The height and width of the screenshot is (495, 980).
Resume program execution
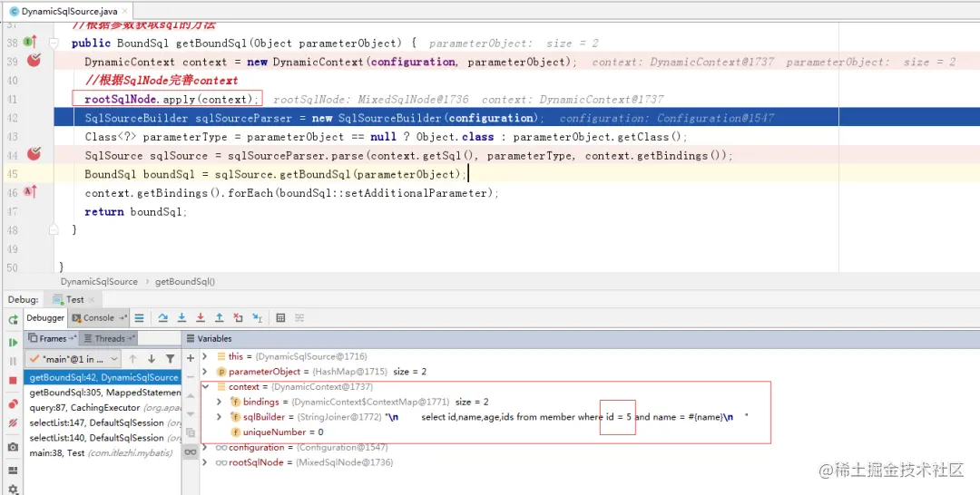click(13, 342)
